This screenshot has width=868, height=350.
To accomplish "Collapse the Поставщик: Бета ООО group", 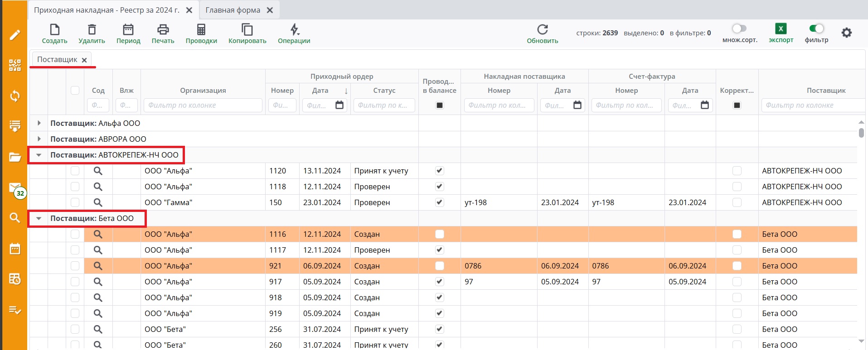I will pyautogui.click(x=39, y=218).
